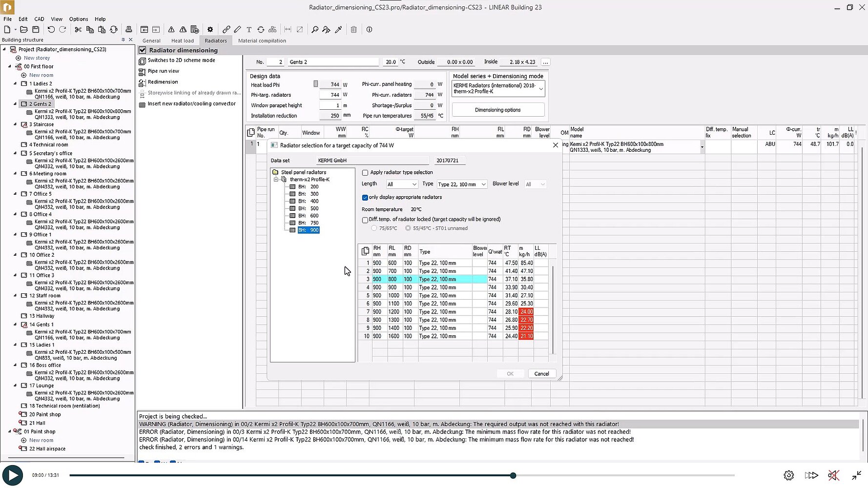The image size is (868, 488).
Task: Click Switches to 2D scheme mode
Action: click(x=181, y=61)
